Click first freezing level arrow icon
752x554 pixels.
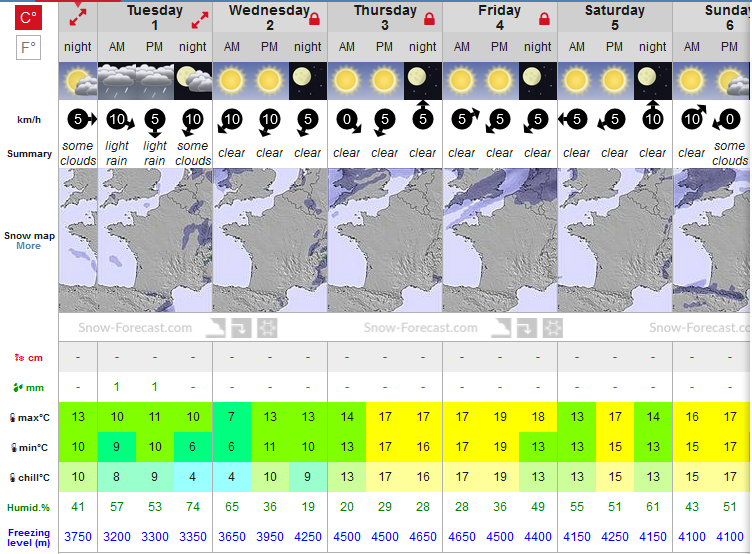tap(241, 328)
